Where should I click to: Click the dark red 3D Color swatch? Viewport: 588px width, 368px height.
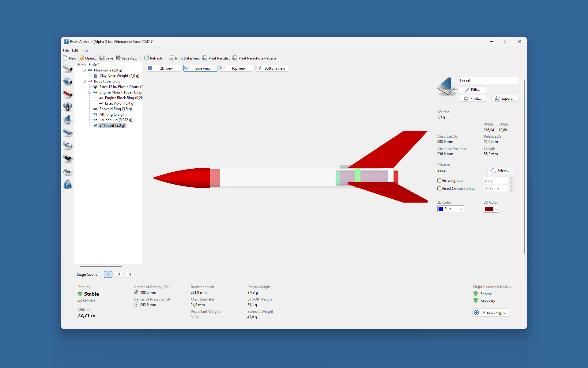489,209
